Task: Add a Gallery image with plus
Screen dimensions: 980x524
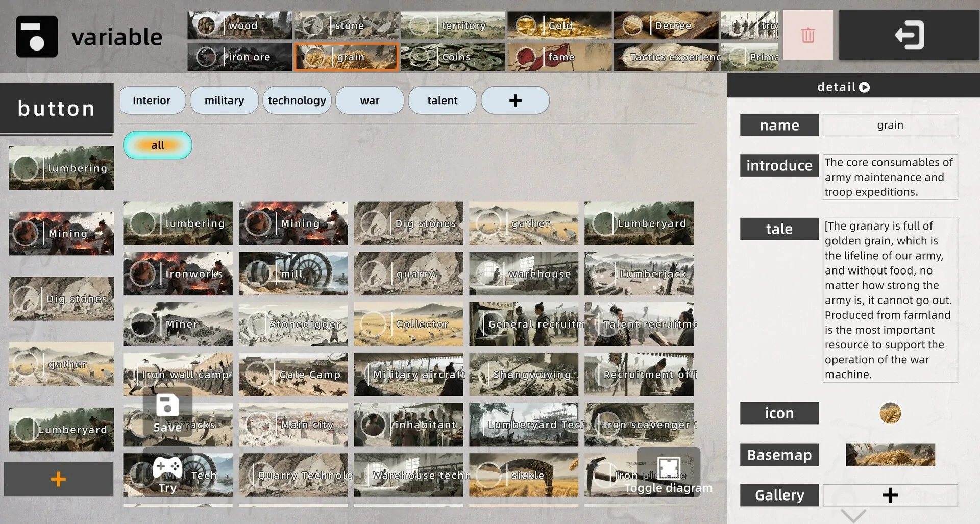Action: pos(890,495)
